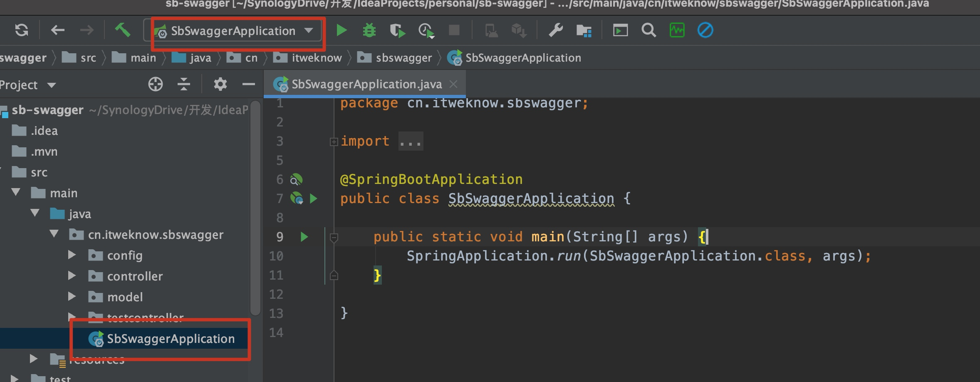Viewport: 980px width, 382px height.
Task: Start debugging with bug icon
Action: pyautogui.click(x=369, y=30)
